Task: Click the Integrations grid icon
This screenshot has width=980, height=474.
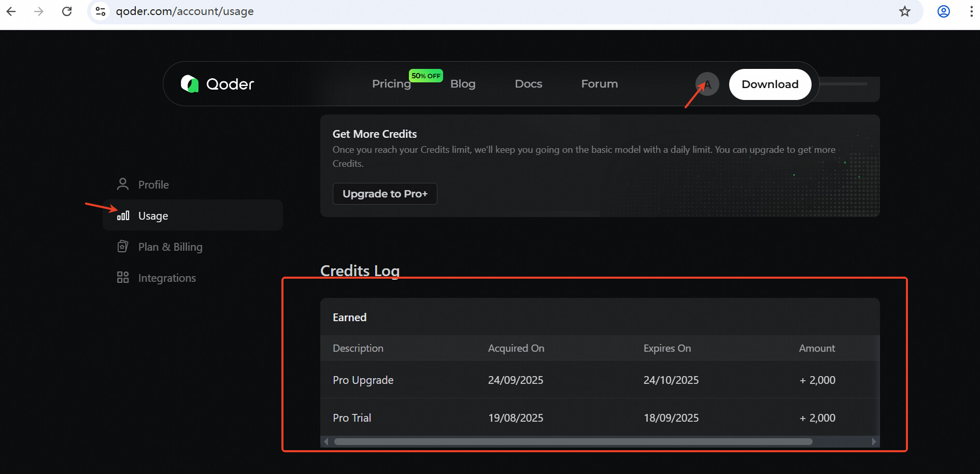Action: click(x=123, y=278)
